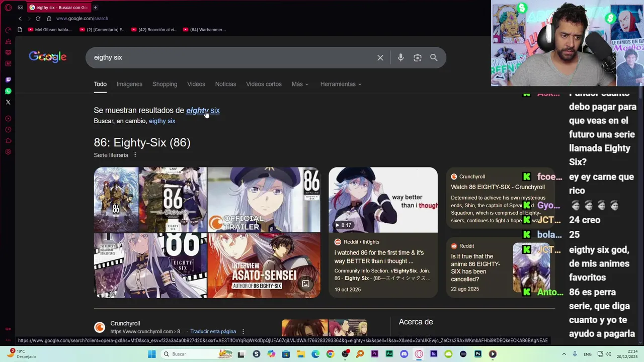
Task: Open the Crunchyroll search result title
Action: 125,323
